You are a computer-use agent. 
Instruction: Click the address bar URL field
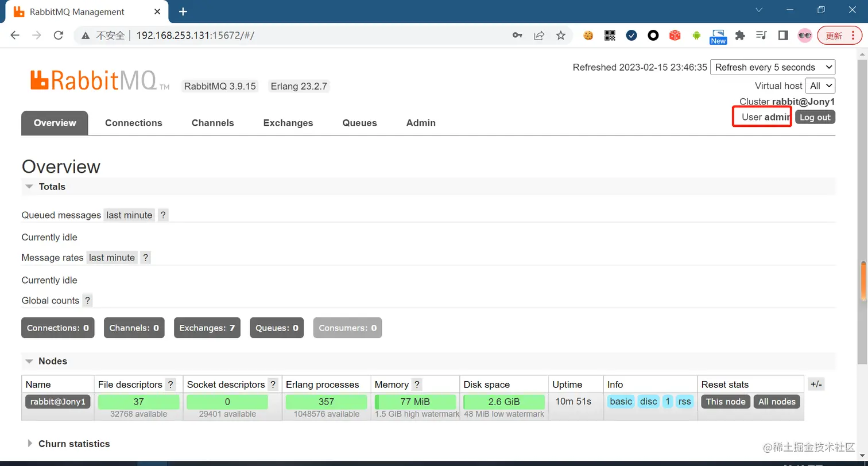click(321, 36)
